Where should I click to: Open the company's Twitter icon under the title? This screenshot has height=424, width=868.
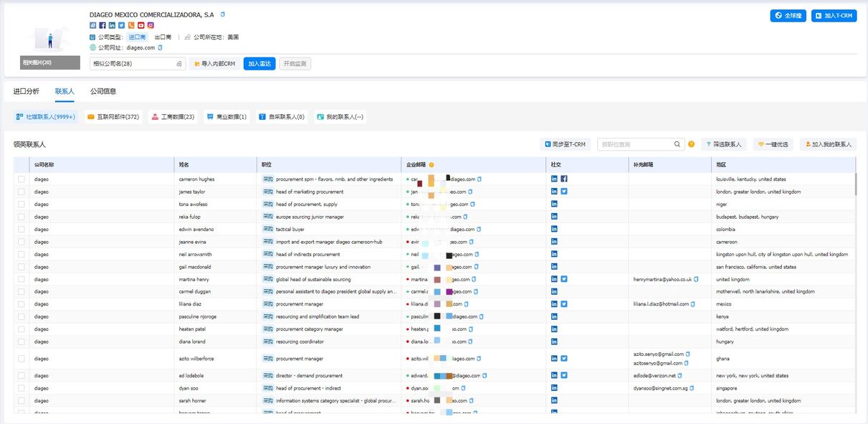point(122,26)
